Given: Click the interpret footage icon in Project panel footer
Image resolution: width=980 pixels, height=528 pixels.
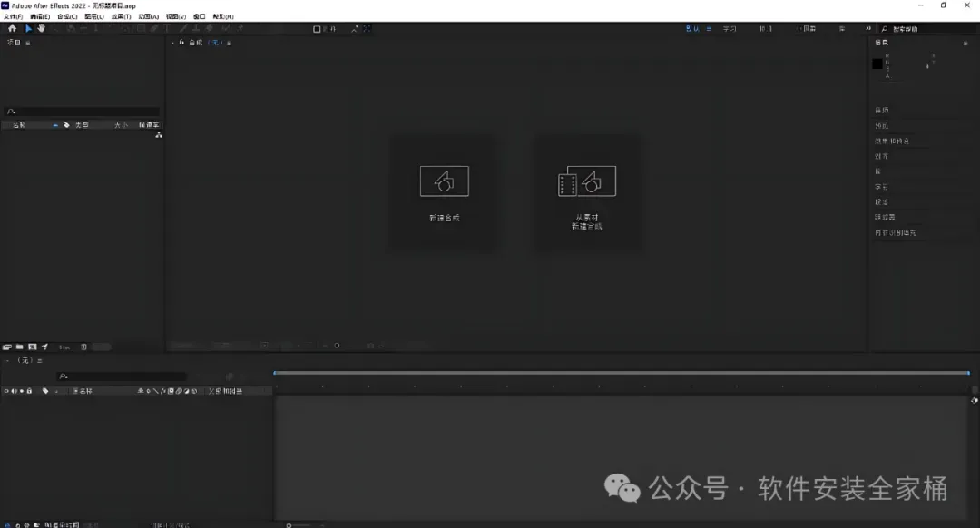Looking at the screenshot, I should point(7,347).
